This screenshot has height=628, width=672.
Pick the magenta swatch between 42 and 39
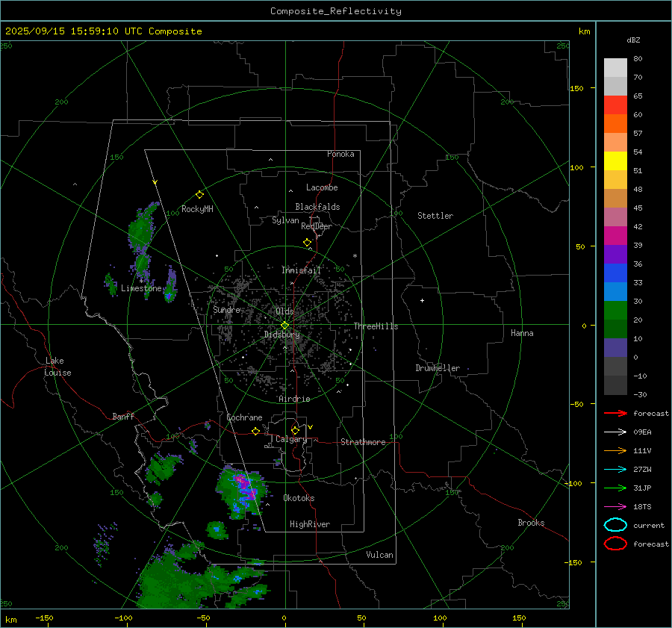click(615, 236)
